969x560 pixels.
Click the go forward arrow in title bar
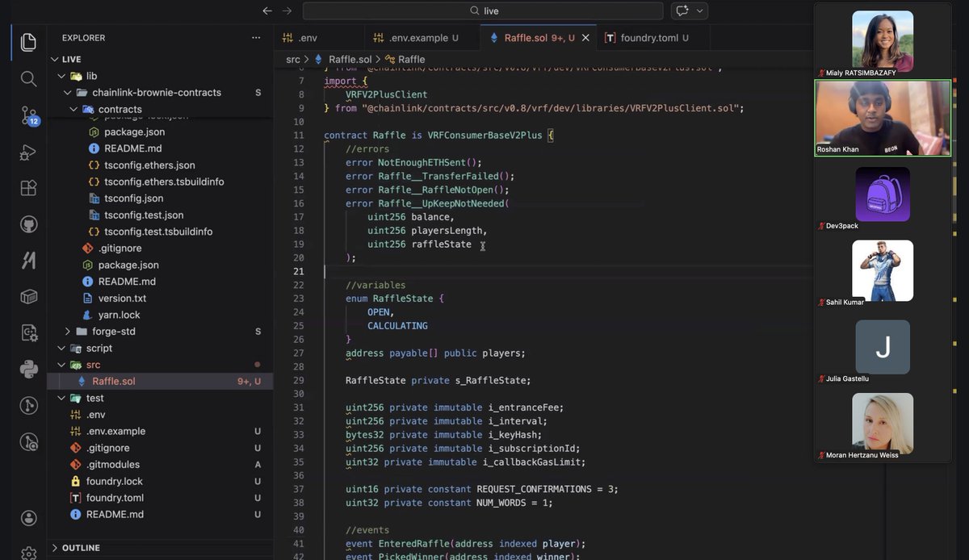[x=287, y=10]
